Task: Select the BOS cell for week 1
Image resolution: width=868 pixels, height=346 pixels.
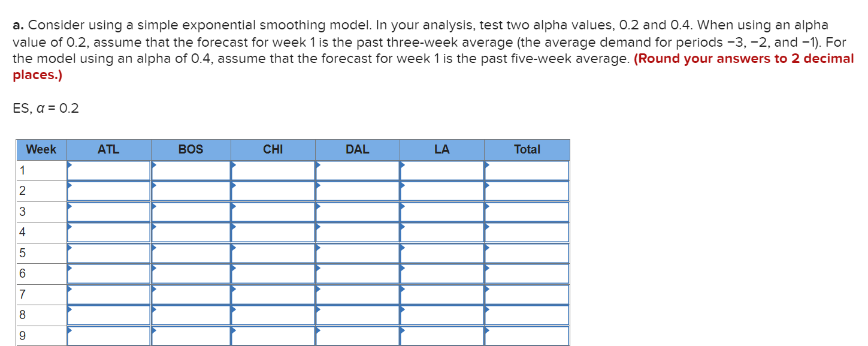Action: point(191,170)
